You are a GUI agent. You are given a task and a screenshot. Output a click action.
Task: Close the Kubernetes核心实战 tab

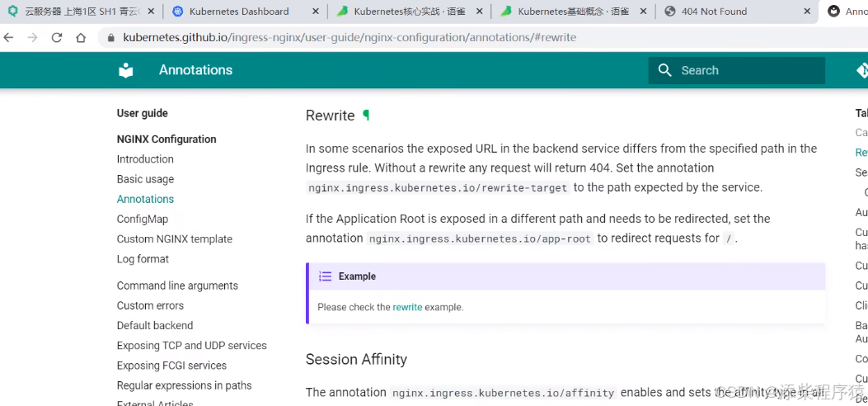point(479,11)
